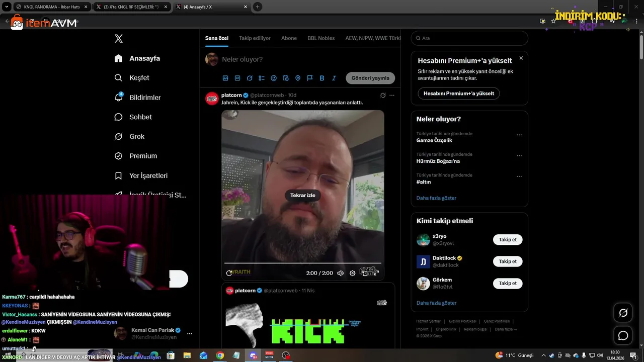Open video settings gear

click(x=353, y=273)
